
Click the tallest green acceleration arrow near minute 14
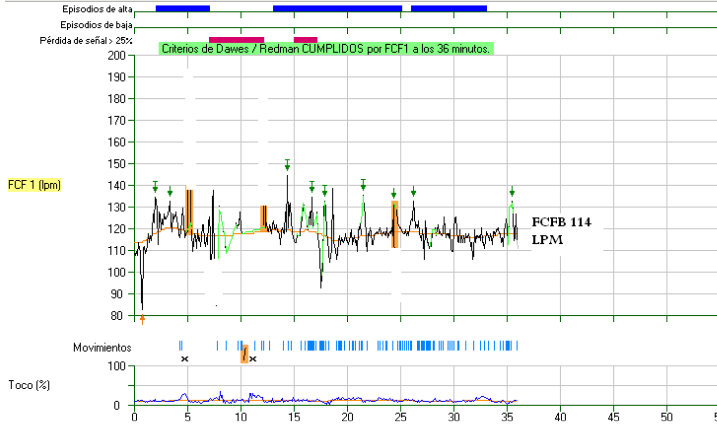(287, 164)
